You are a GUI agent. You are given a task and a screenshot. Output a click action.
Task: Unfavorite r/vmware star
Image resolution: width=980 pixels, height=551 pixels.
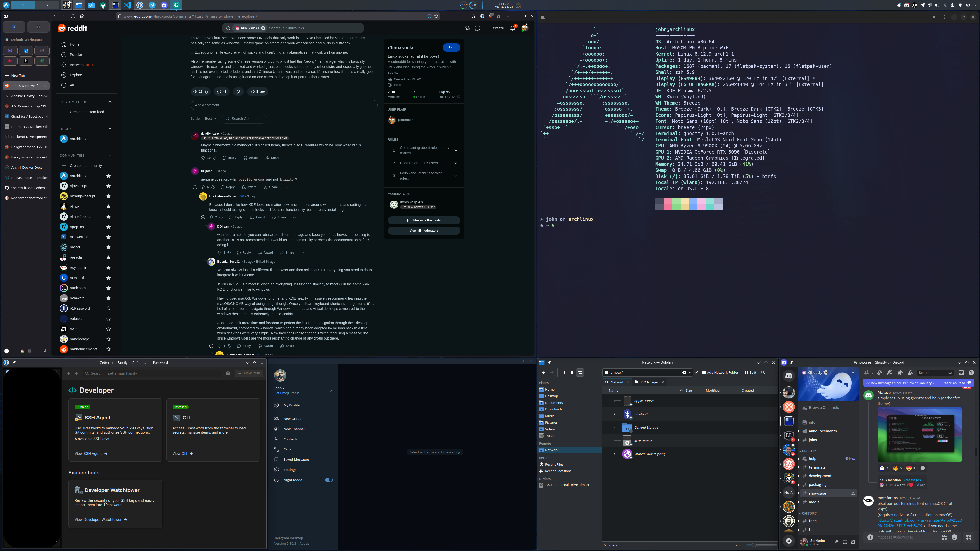(108, 298)
